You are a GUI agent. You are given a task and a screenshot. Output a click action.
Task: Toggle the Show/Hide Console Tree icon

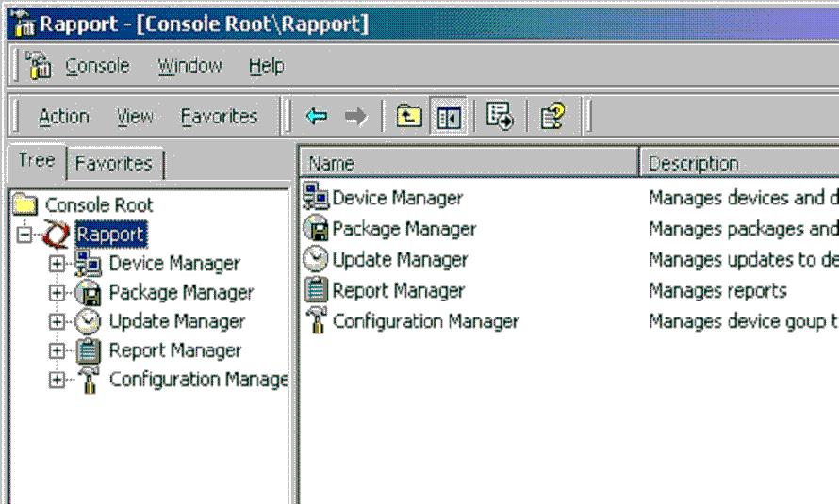(x=449, y=116)
